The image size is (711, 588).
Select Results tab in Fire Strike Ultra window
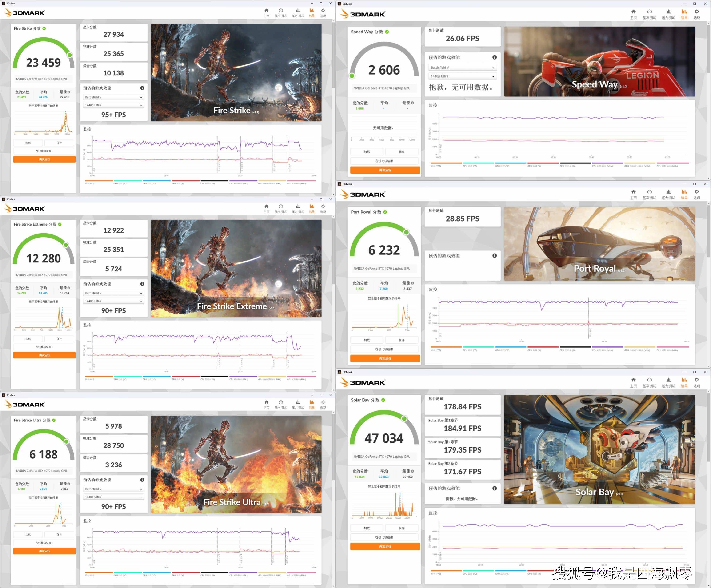[312, 405]
